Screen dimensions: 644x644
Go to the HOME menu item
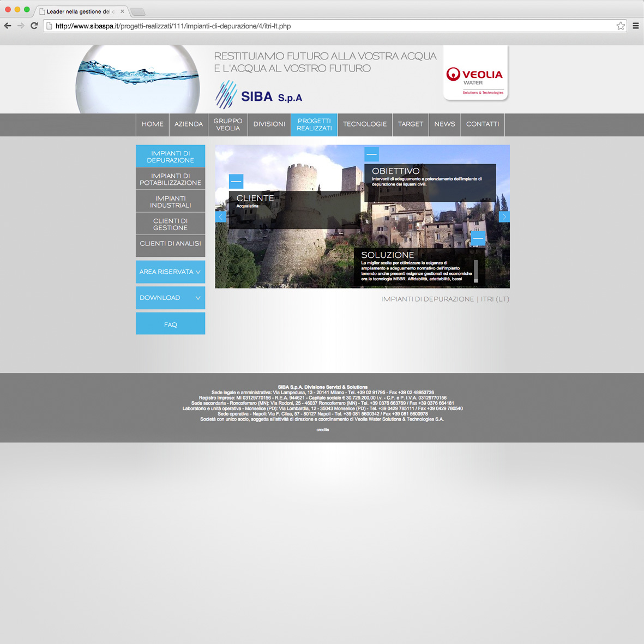click(x=152, y=124)
